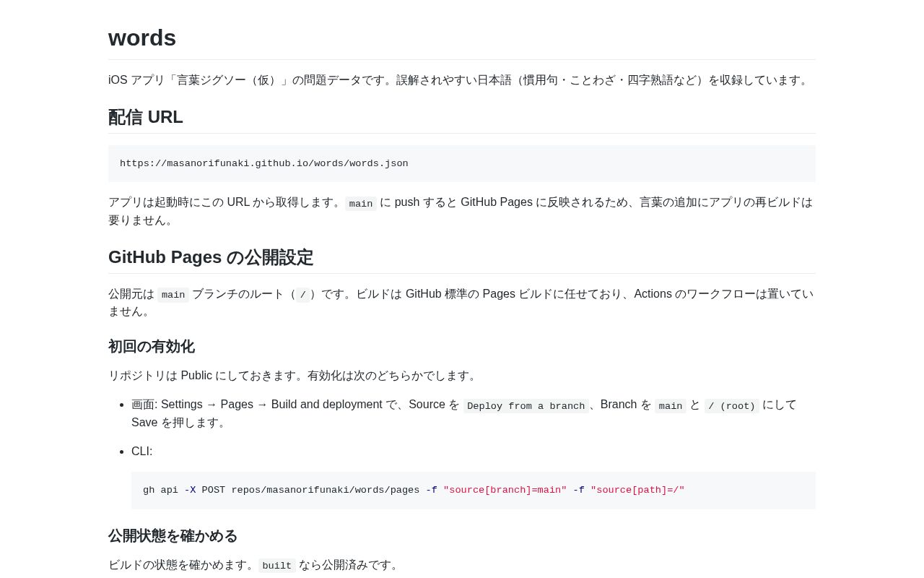Screen dimensions: 924x578
Task: Click the words.json URL code block
Action: [462, 164]
